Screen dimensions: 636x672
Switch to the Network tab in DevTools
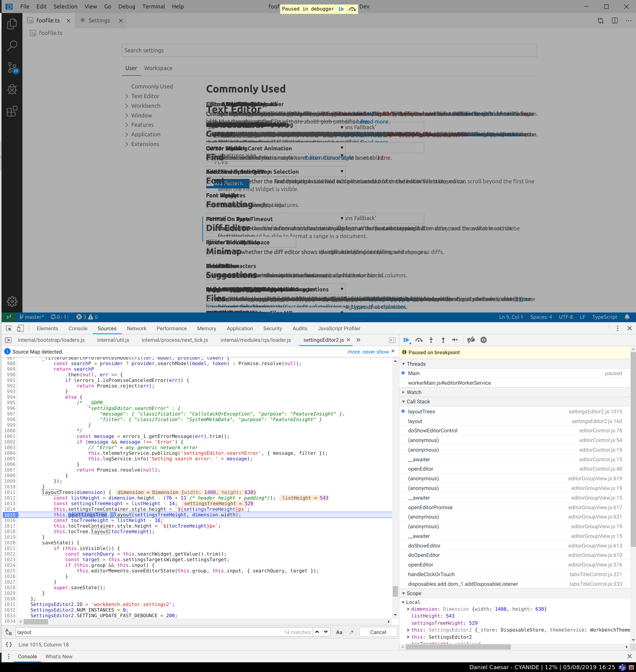point(136,328)
